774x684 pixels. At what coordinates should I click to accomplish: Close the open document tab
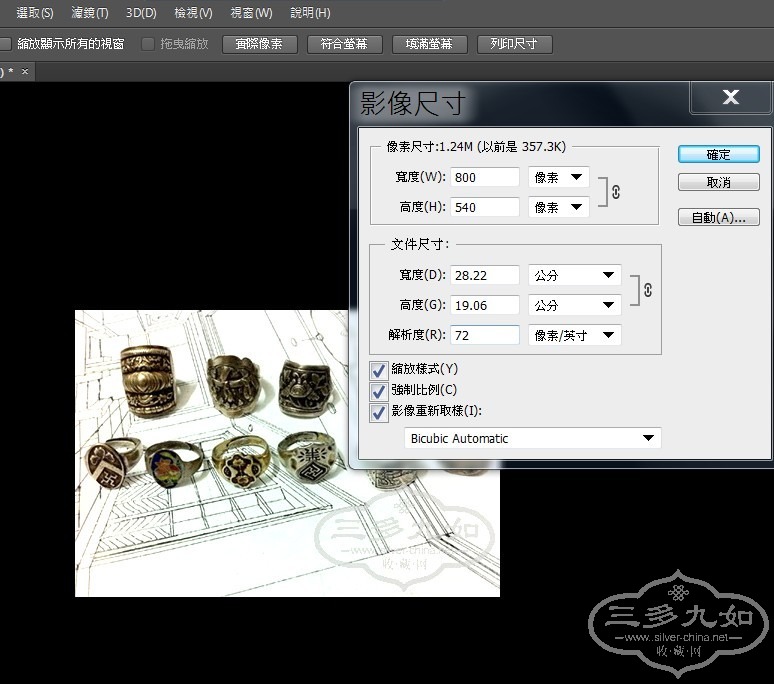click(25, 72)
